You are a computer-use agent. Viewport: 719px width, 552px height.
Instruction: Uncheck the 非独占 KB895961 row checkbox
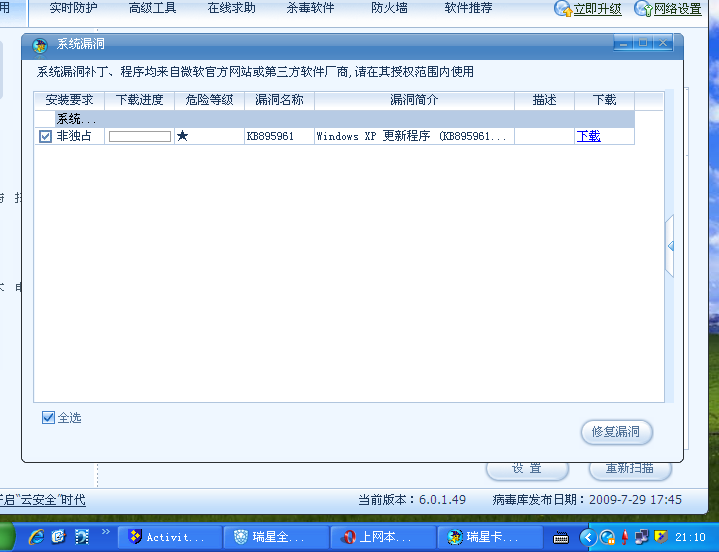[45, 136]
